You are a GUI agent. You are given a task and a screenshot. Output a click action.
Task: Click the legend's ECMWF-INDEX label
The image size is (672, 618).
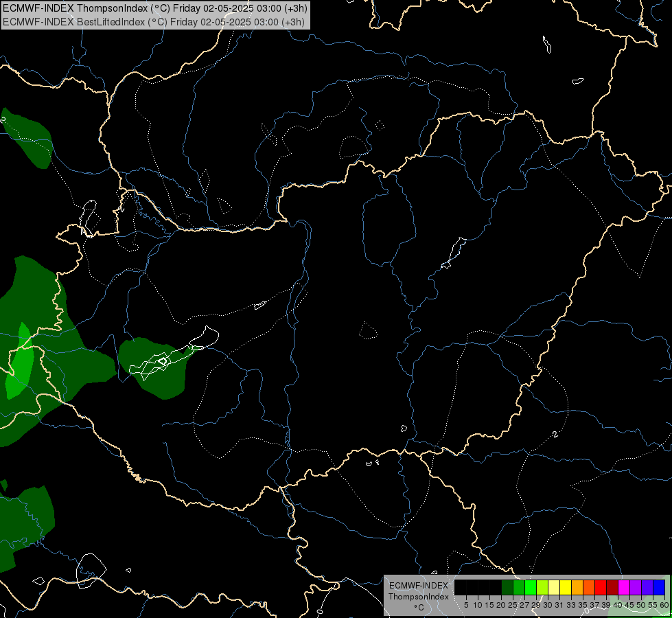[418, 586]
